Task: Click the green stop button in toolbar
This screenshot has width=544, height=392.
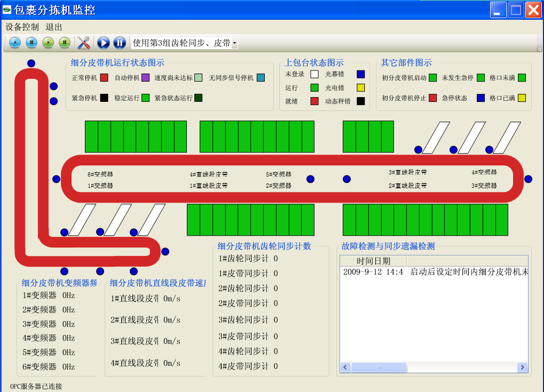Action: (65, 43)
